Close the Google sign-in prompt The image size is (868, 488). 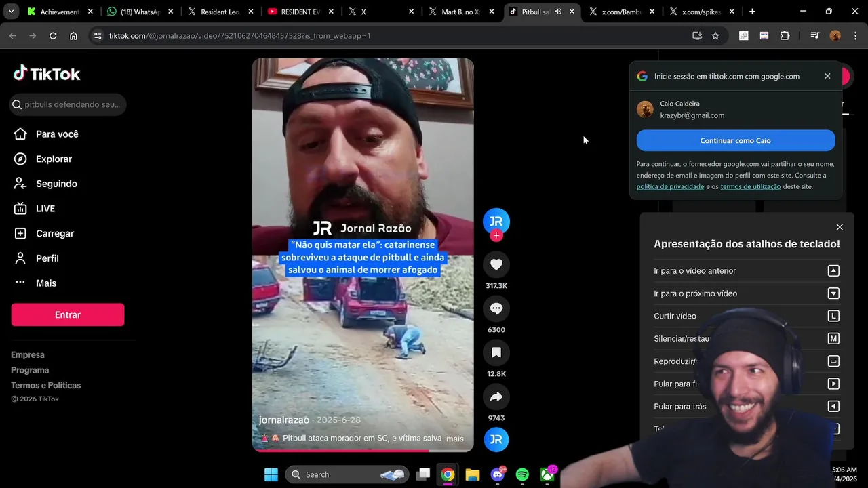tap(827, 76)
